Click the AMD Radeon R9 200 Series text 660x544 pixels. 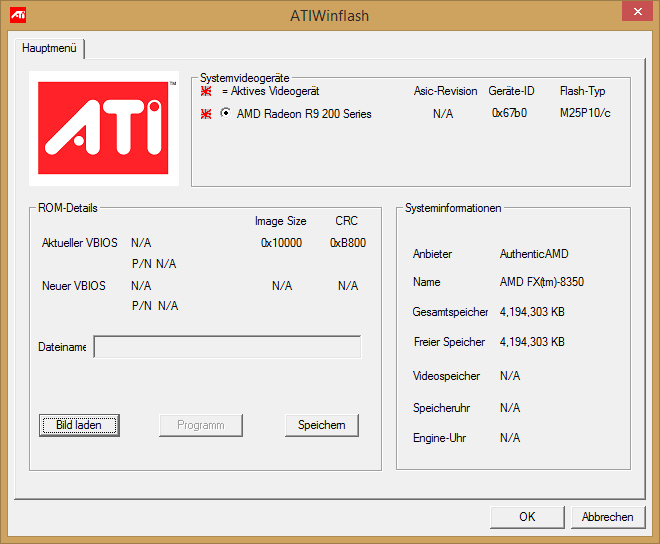click(304, 114)
